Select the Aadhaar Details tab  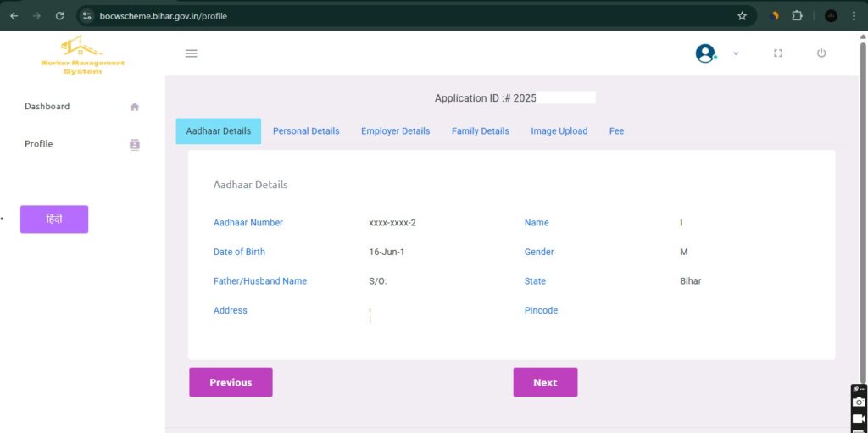[x=218, y=131]
